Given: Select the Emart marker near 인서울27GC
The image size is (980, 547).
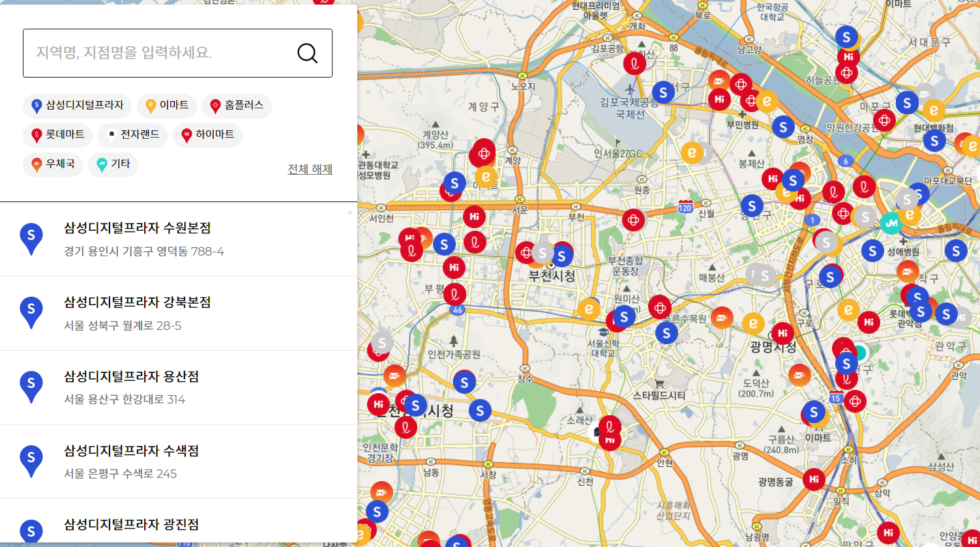Looking at the screenshot, I should coord(692,153).
